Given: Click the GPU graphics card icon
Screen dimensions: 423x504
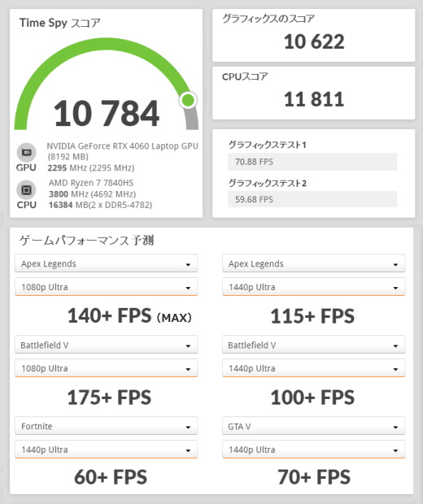Looking at the screenshot, I should [x=26, y=152].
